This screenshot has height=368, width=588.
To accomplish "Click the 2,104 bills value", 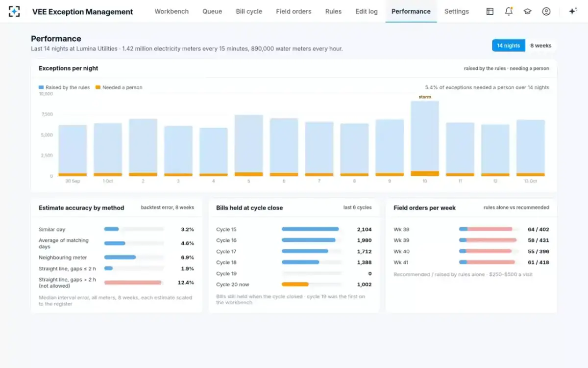I will [364, 229].
